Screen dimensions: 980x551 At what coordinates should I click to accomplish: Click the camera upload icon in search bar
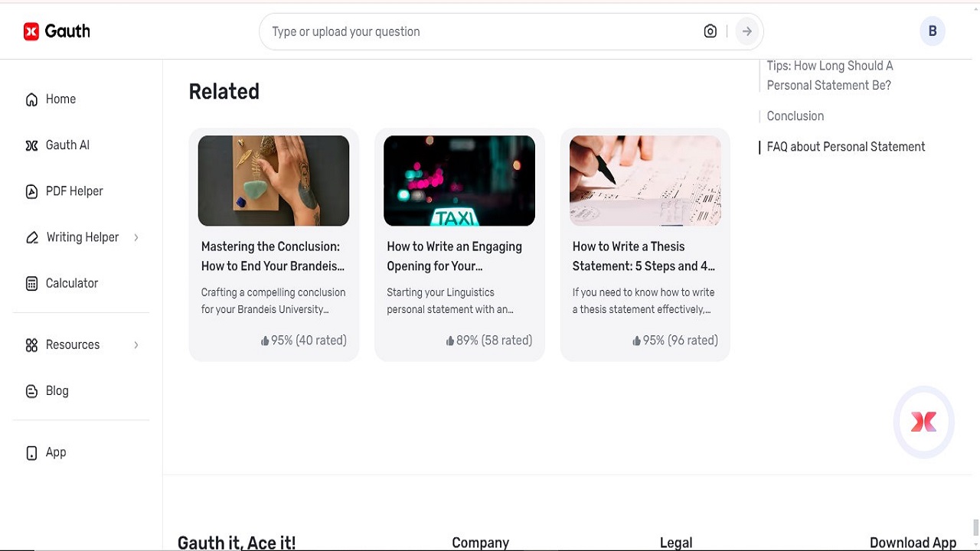710,31
